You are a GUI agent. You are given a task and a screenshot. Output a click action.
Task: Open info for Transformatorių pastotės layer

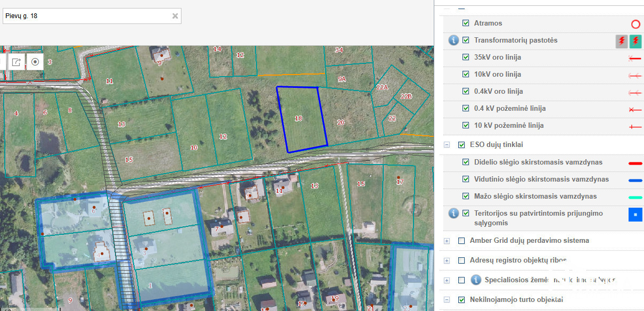click(453, 40)
